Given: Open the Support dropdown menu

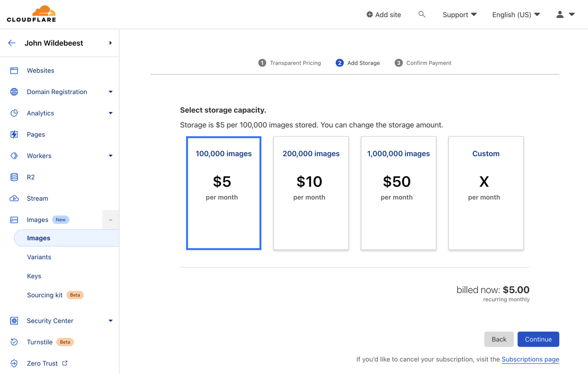Looking at the screenshot, I should [459, 15].
